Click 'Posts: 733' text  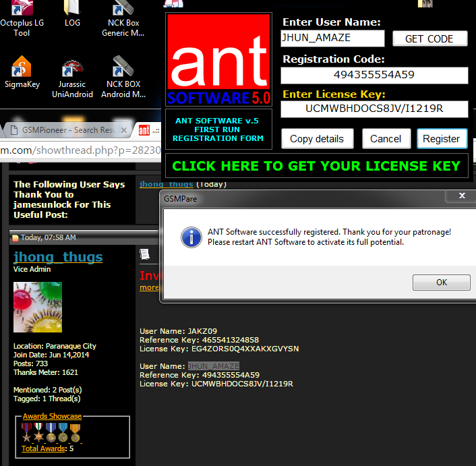[30, 363]
